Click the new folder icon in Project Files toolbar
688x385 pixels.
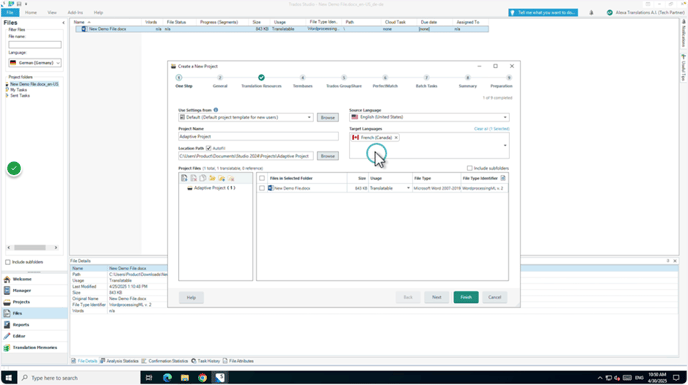222,178
